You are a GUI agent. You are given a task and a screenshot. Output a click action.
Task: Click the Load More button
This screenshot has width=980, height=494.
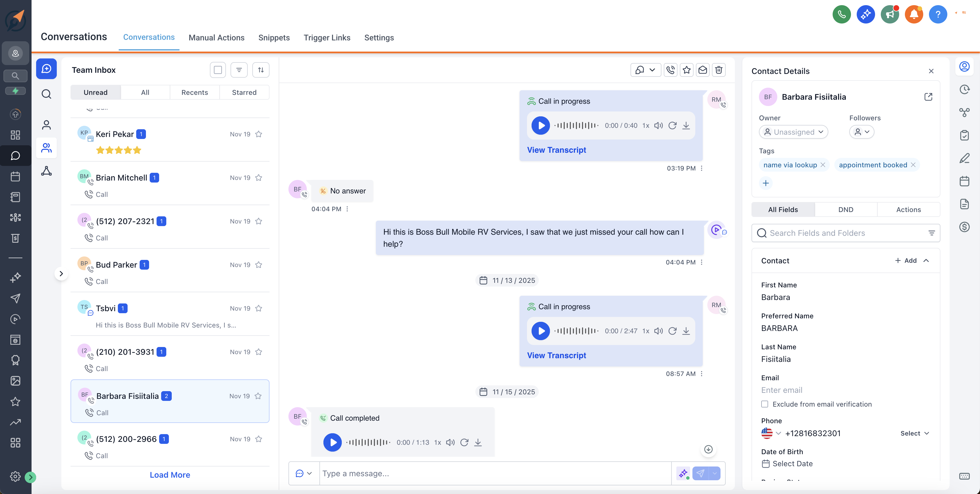[170, 475]
